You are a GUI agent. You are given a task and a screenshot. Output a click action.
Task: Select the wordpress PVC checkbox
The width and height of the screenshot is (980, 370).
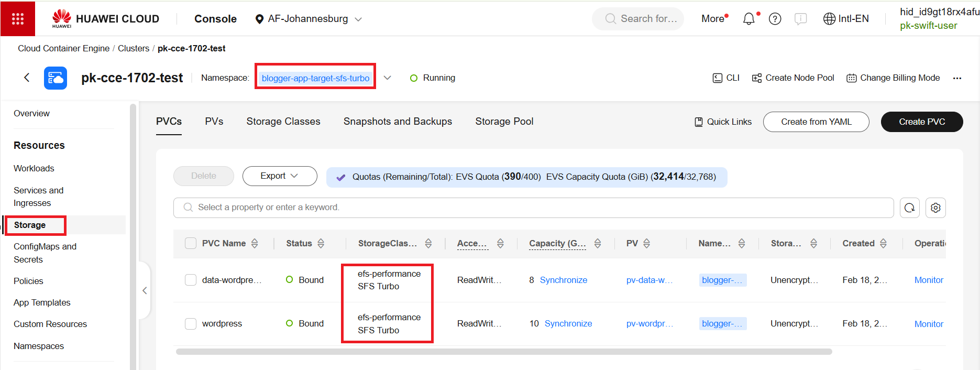coord(191,324)
